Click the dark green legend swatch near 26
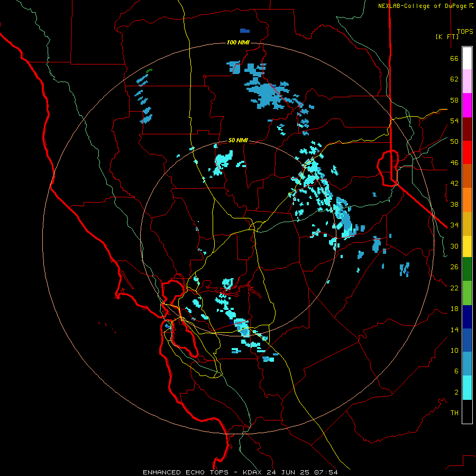476x476 pixels. point(467,269)
